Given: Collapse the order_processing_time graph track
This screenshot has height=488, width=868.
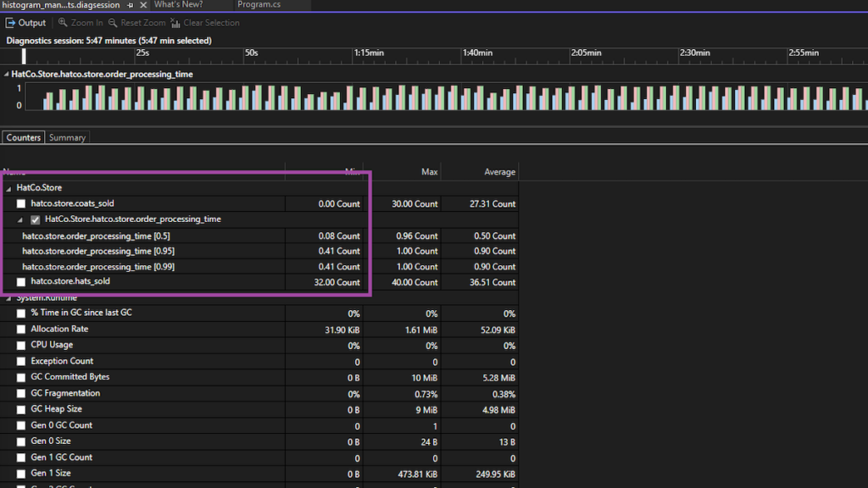Looking at the screenshot, I should pos(5,74).
